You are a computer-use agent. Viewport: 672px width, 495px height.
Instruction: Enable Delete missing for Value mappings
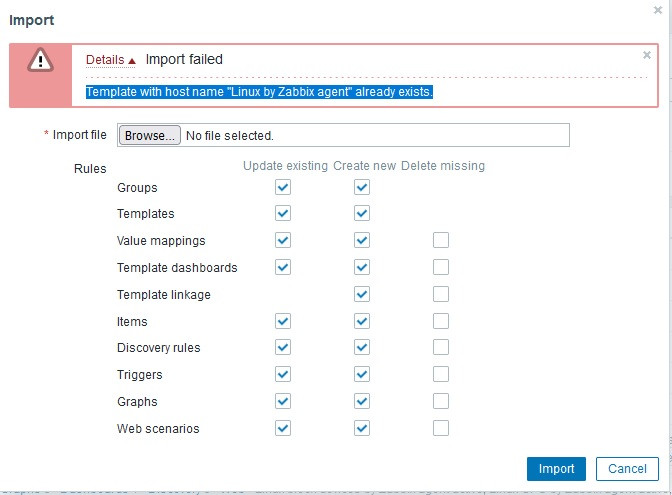pos(441,240)
